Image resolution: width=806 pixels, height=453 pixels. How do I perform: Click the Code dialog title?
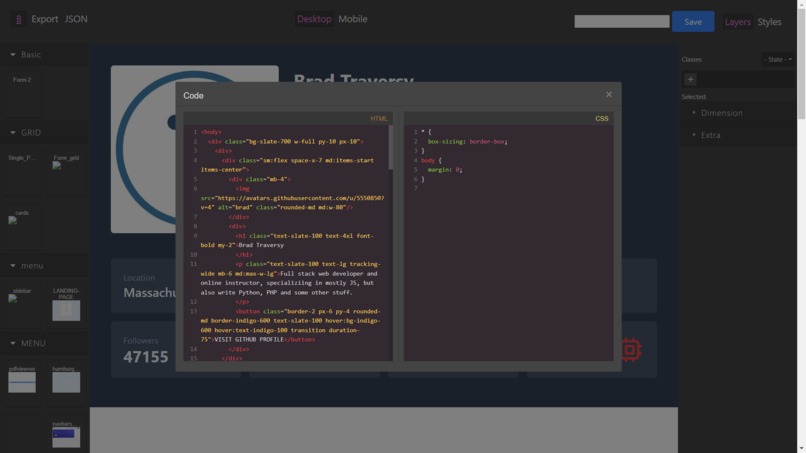(193, 96)
